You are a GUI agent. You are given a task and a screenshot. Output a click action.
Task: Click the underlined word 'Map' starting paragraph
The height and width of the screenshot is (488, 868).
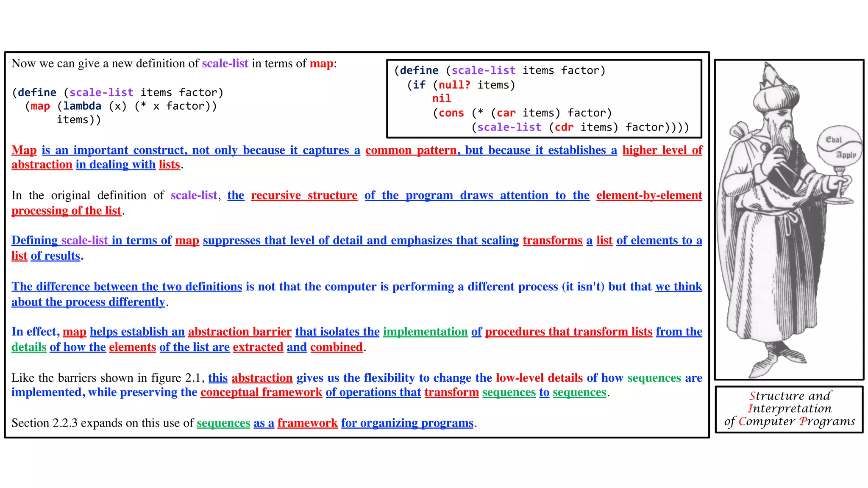point(24,150)
